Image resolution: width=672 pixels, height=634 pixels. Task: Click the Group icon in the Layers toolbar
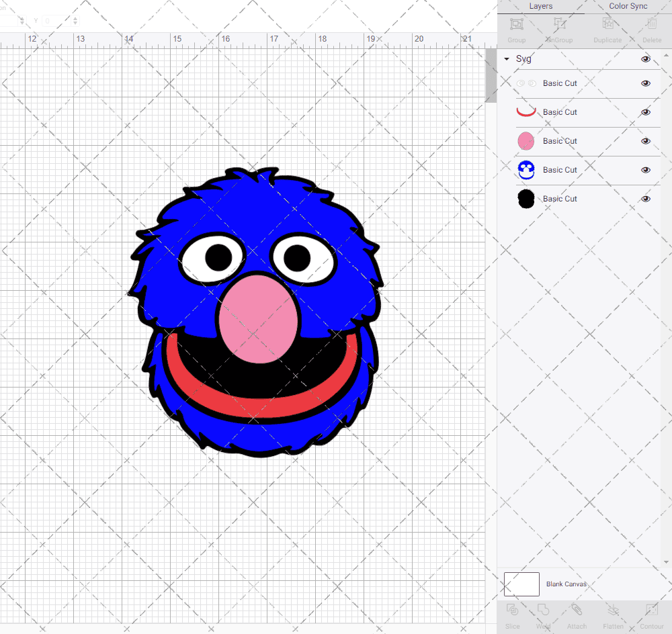point(516,24)
